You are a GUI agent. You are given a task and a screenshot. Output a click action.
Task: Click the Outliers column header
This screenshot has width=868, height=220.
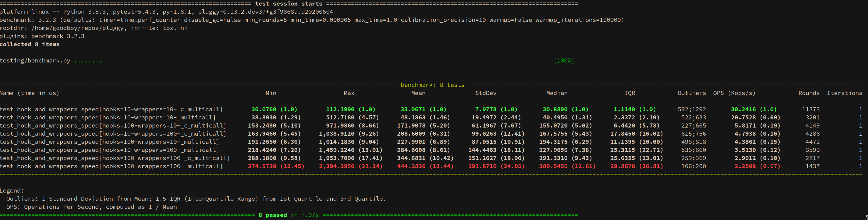(x=691, y=93)
